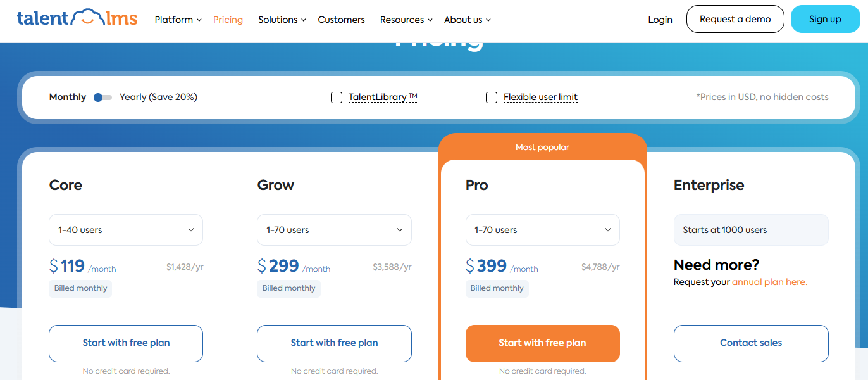Enable the TalentLibrary checkbox

[x=336, y=97]
